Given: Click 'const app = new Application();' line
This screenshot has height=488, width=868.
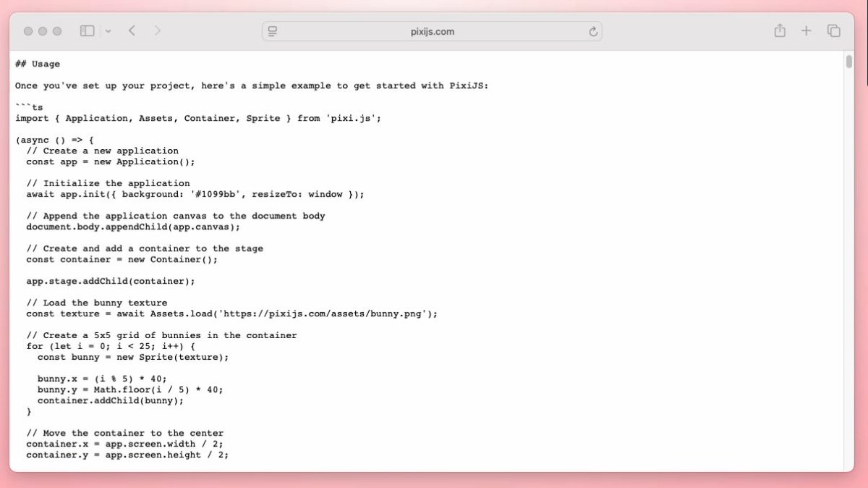Looking at the screenshot, I should coord(111,161).
